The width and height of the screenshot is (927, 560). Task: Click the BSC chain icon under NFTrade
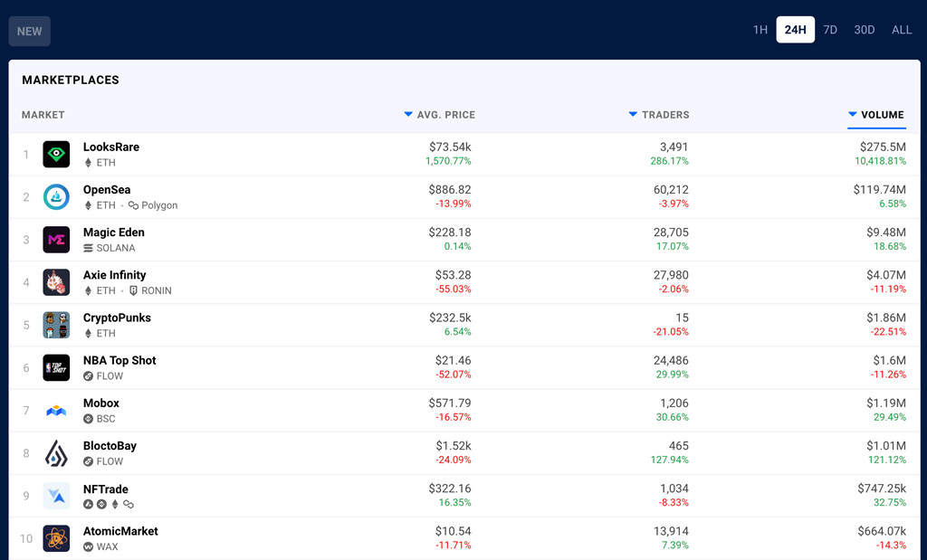tap(101, 505)
